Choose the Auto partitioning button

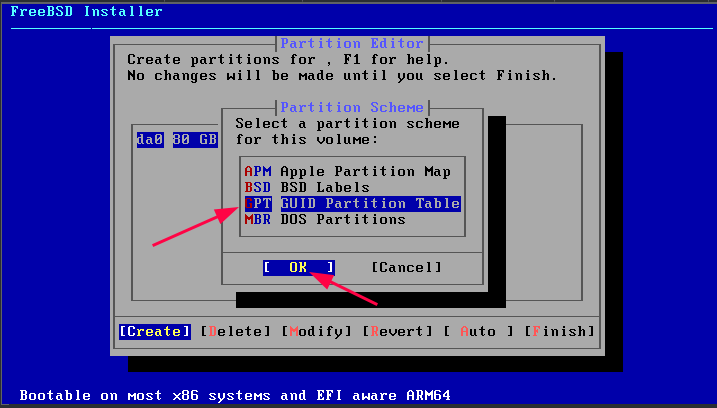[478, 331]
